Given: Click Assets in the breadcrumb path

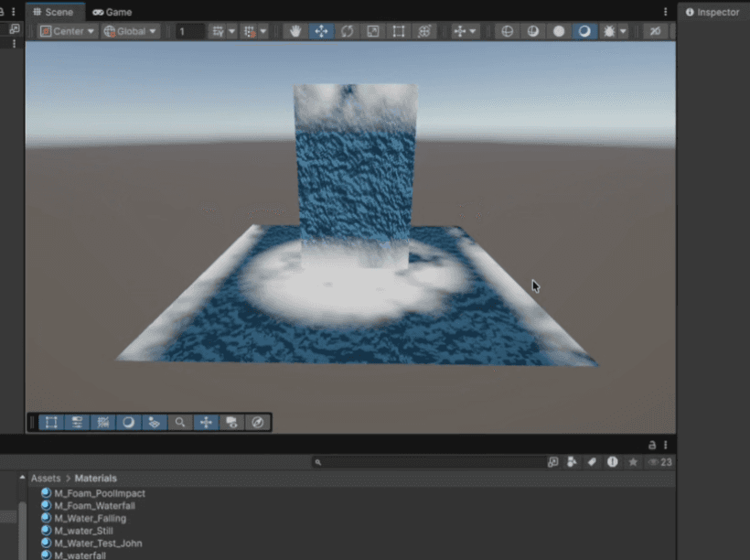Looking at the screenshot, I should point(46,479).
